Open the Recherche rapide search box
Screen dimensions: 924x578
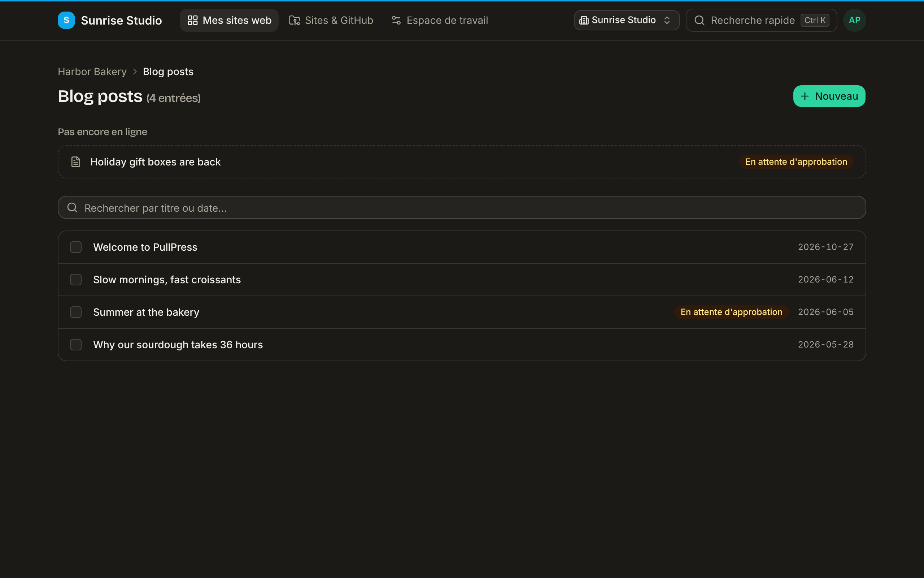[x=761, y=20]
